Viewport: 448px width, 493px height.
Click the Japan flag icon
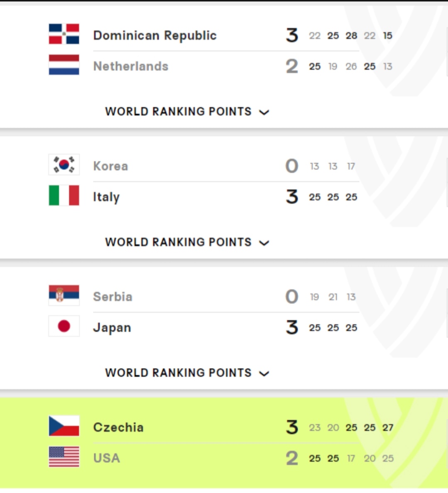pyautogui.click(x=64, y=326)
